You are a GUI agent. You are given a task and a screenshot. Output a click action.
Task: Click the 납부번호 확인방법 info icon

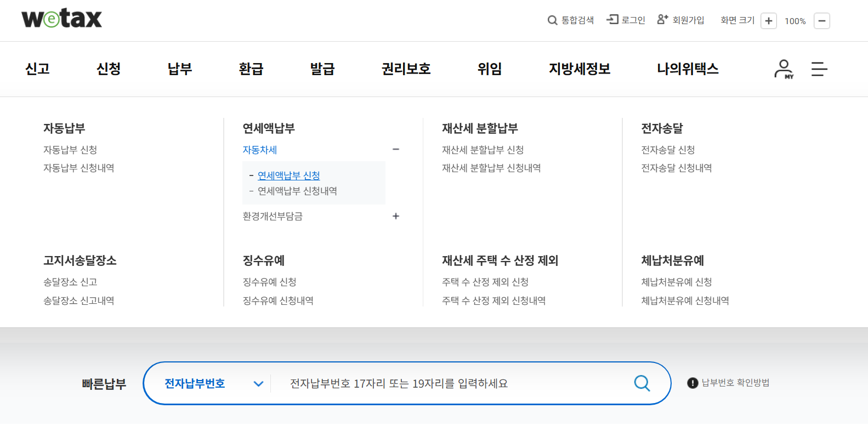click(x=693, y=383)
